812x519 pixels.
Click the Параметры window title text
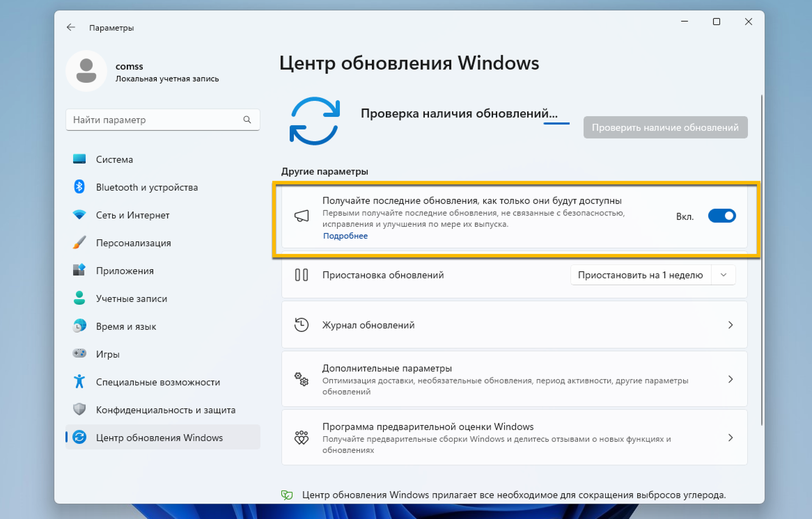(x=112, y=28)
